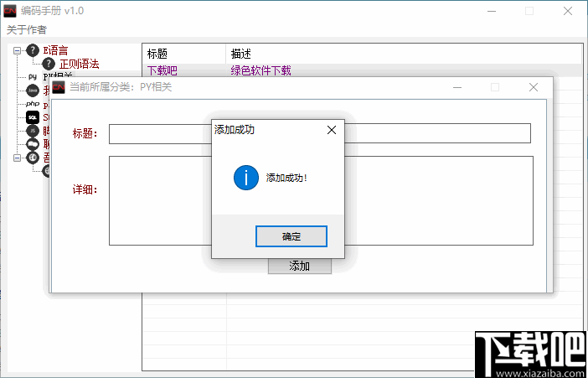Minimize the 当前所属分类 window

[x=457, y=87]
